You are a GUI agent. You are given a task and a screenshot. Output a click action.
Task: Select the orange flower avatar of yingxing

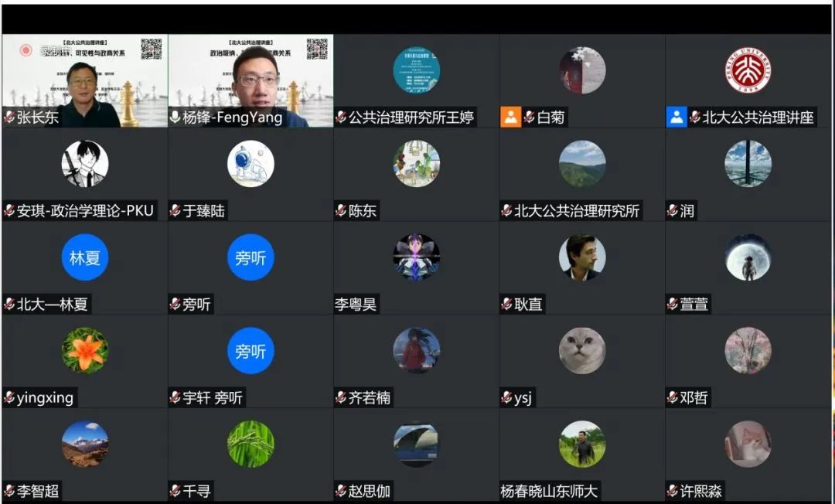[x=85, y=350]
